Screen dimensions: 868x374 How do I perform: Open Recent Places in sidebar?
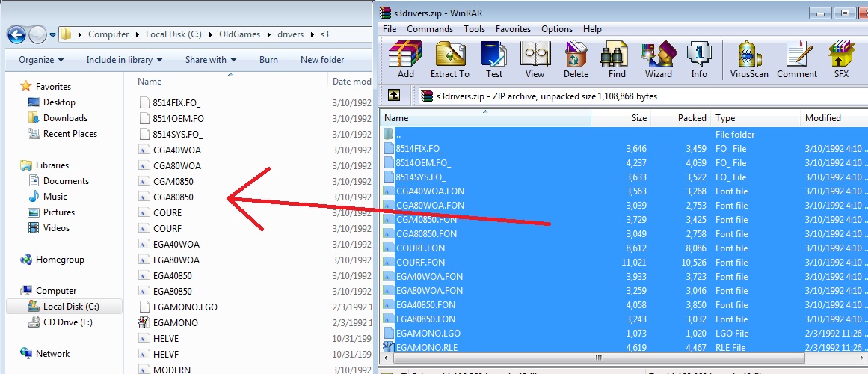pos(62,134)
